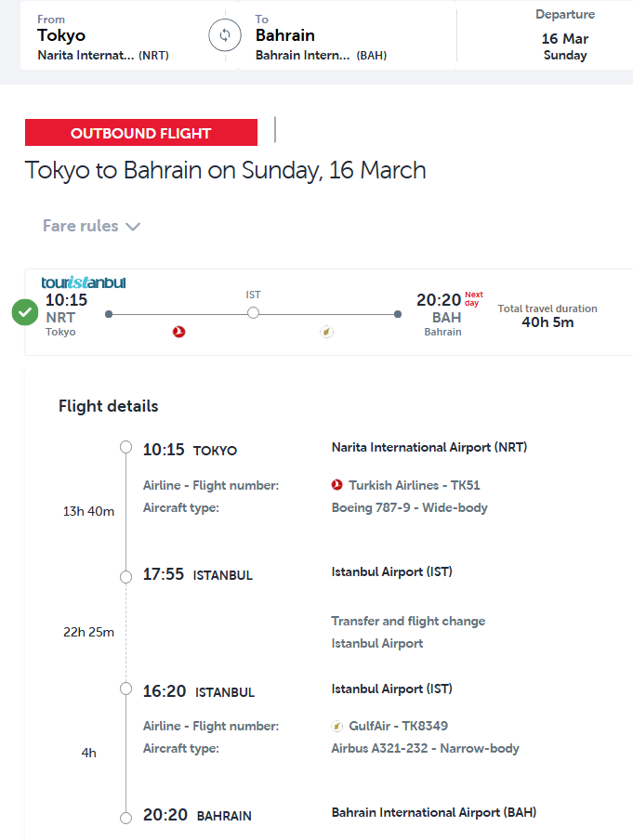The height and width of the screenshot is (840, 633).
Task: Click the Fare rules chevron arrow
Action: click(133, 227)
